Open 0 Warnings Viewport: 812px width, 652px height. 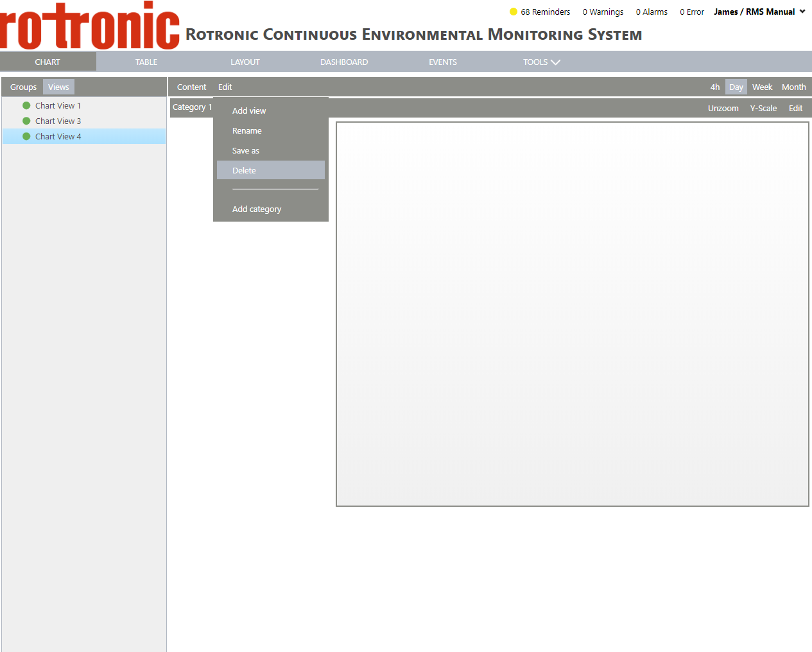(603, 12)
